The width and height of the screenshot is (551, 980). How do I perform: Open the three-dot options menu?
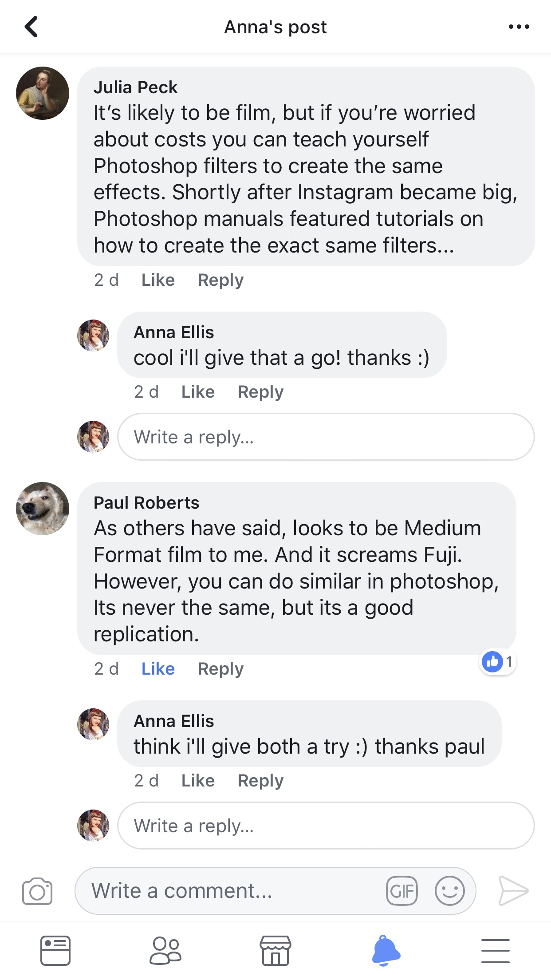tap(519, 27)
